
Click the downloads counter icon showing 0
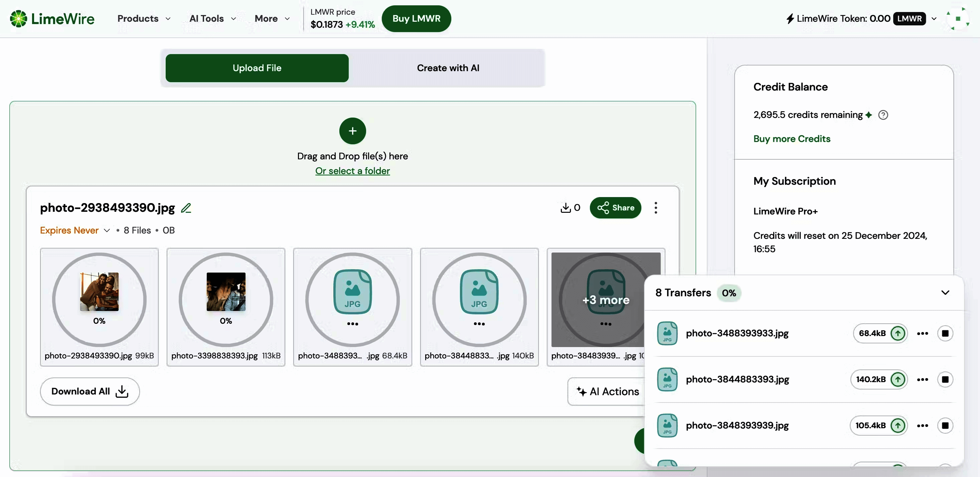pos(566,208)
